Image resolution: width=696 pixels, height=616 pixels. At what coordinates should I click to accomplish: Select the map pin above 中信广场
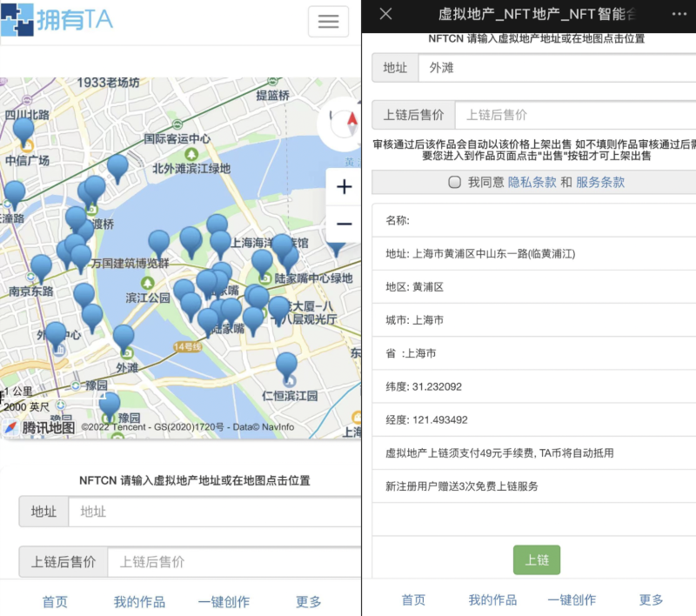23,131
